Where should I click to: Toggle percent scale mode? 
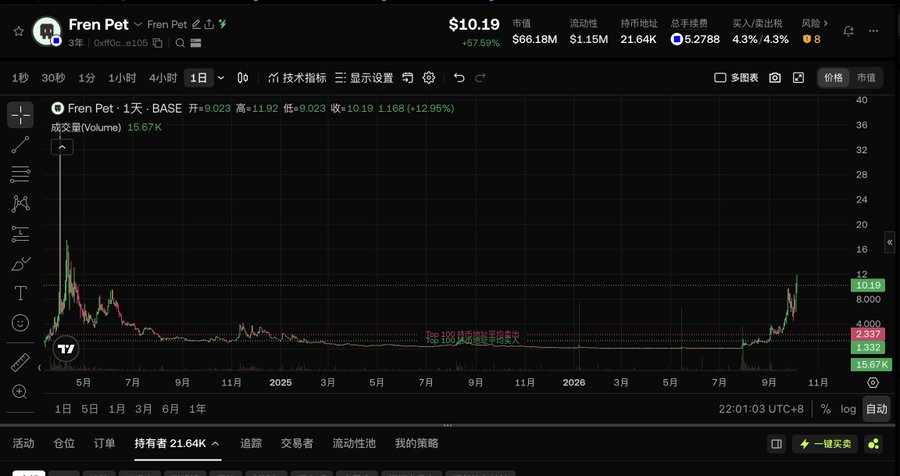825,409
